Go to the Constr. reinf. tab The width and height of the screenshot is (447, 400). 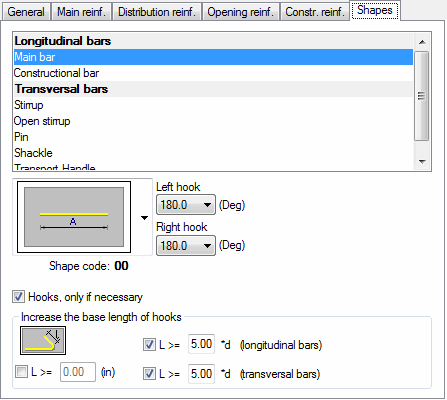pyautogui.click(x=315, y=12)
